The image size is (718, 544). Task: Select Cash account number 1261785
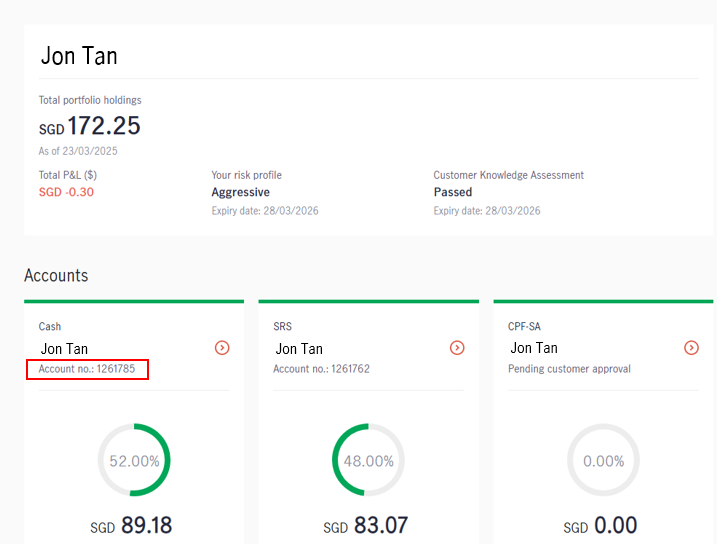89,370
